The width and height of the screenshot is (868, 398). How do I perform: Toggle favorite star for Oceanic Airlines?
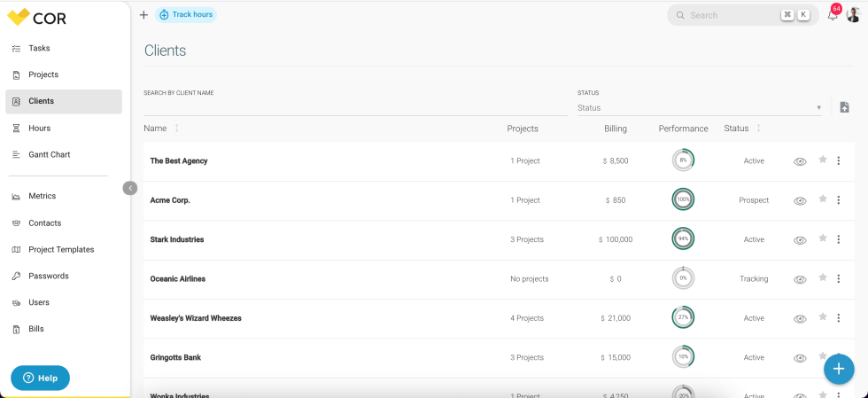coord(822,278)
